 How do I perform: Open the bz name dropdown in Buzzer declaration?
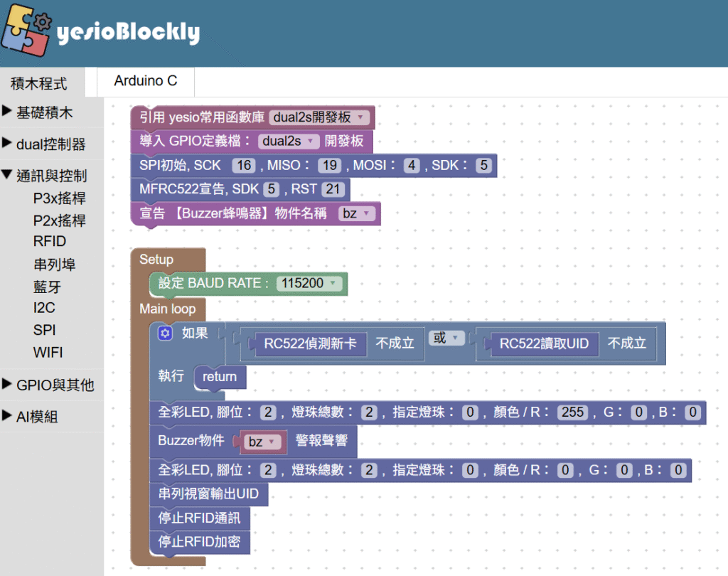coord(356,213)
